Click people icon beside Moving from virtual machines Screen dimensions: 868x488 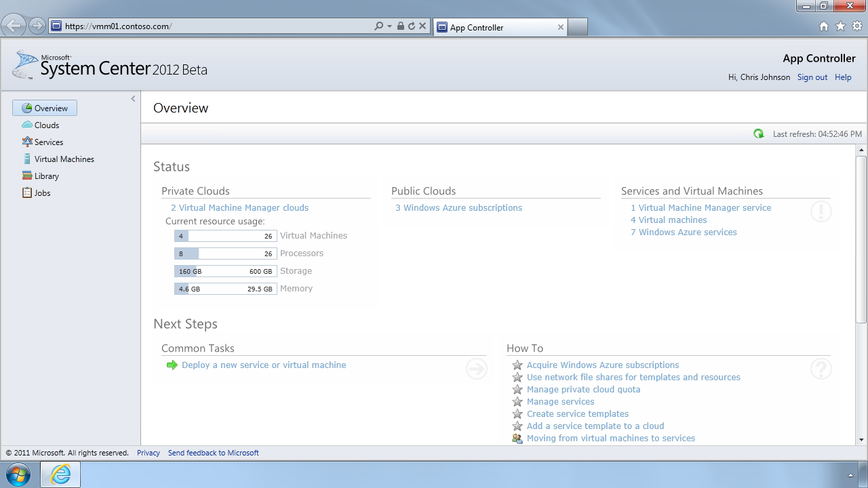(x=517, y=439)
